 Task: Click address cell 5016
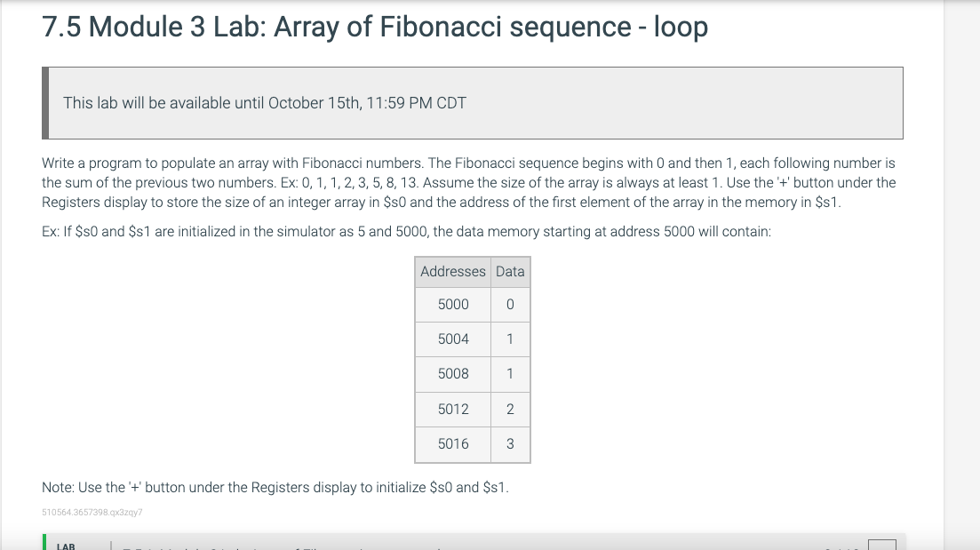coord(452,444)
